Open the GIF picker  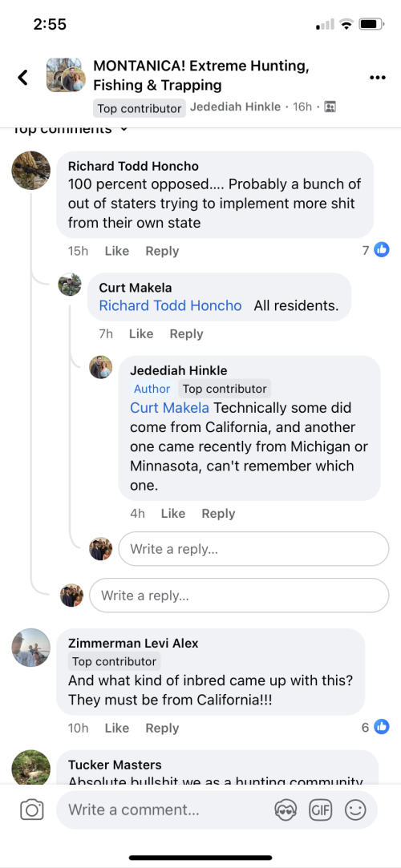point(321,810)
